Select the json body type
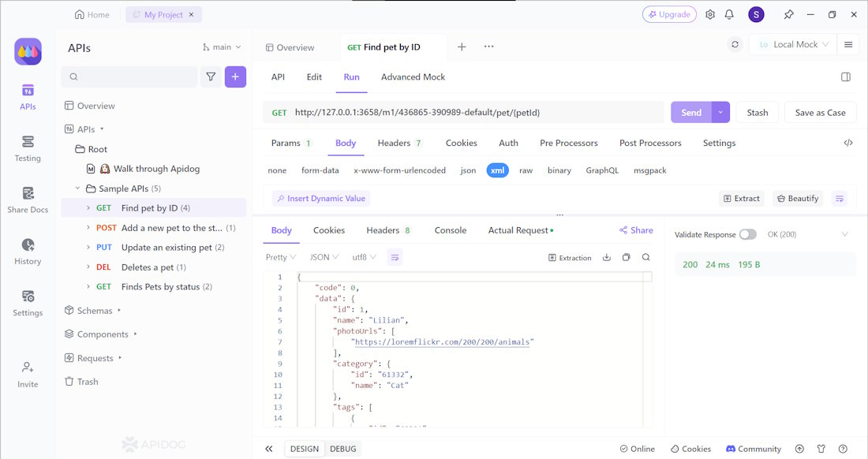 tap(468, 170)
